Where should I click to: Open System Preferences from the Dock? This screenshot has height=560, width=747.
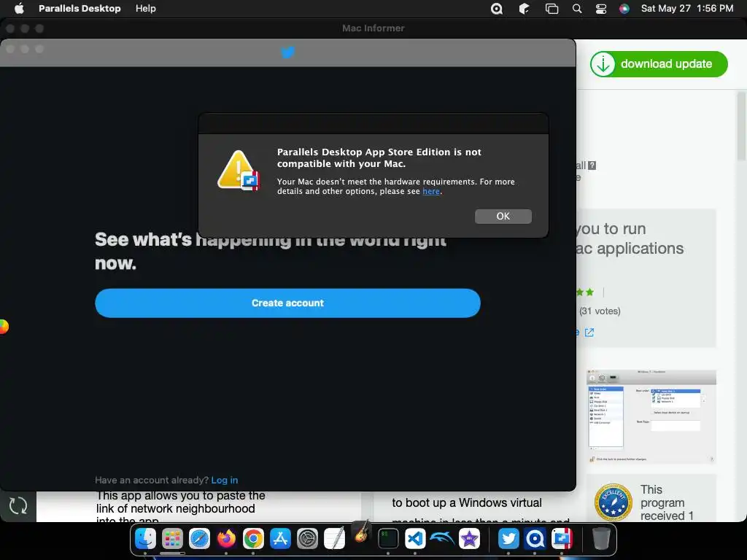[x=307, y=539]
